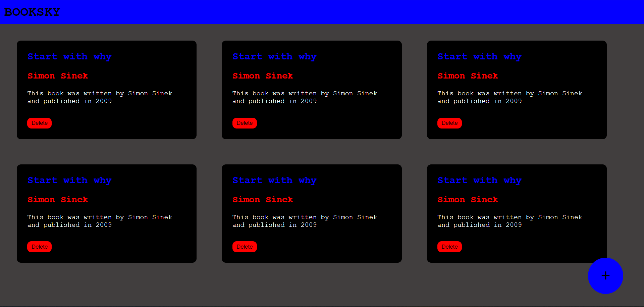Viewport: 644px width, 307px height.
Task: Click author 'Simon Sinek' in top-left card
Action: click(x=58, y=76)
